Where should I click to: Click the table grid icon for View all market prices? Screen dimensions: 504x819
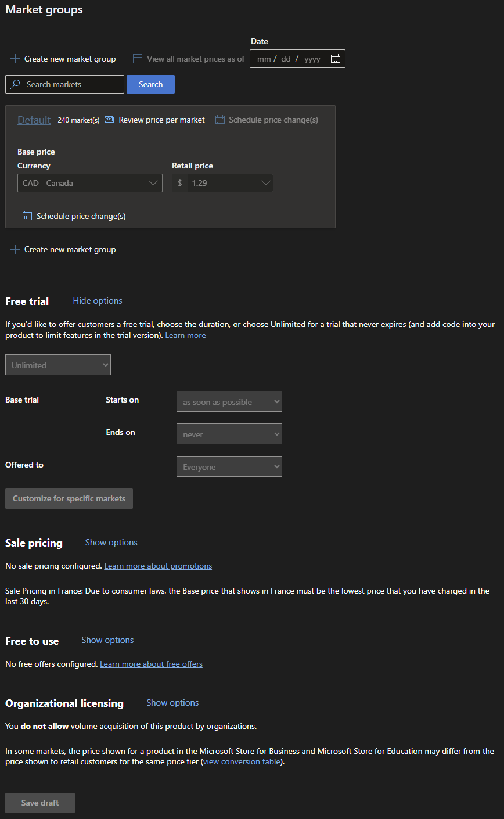(138, 59)
